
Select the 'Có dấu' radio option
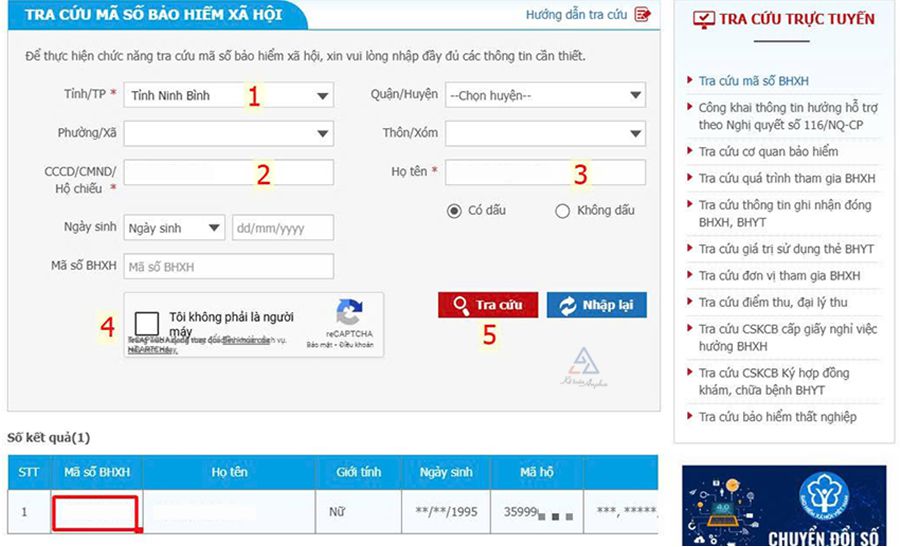point(454,211)
